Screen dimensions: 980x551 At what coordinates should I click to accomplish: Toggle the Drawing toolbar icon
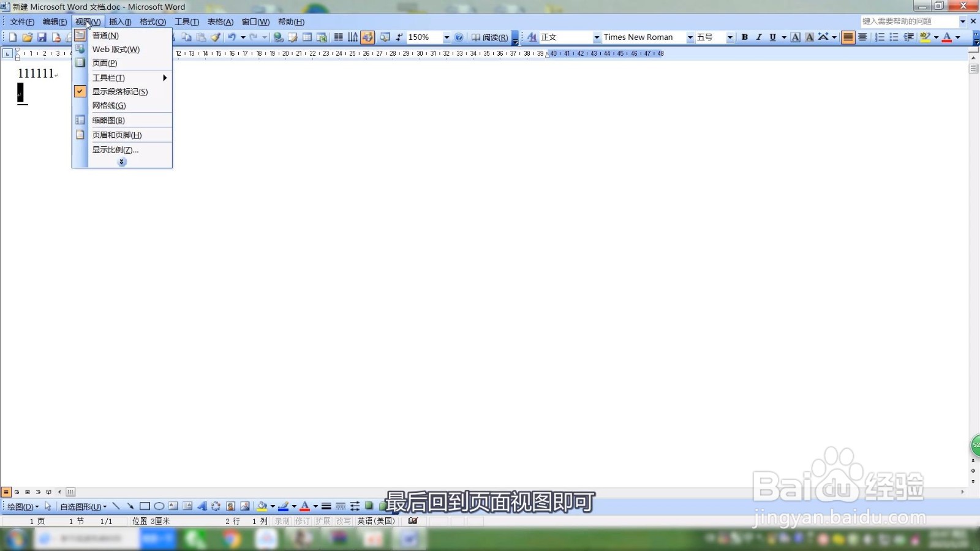(x=367, y=37)
